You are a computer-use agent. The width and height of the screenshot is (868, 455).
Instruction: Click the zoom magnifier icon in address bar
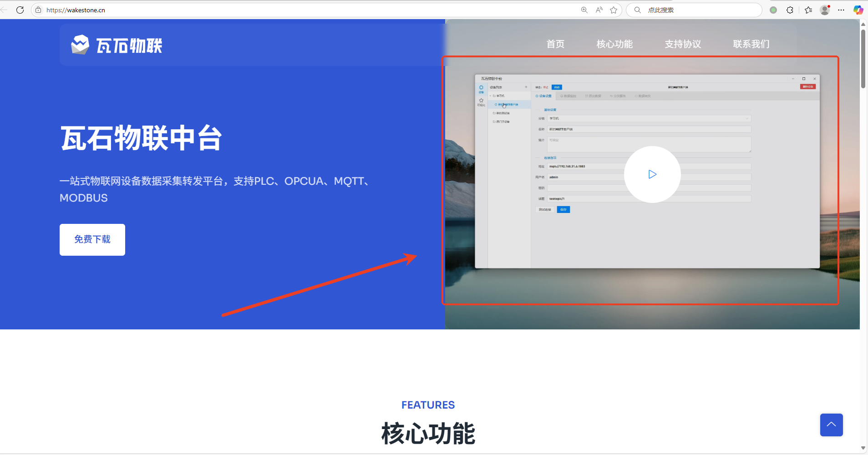(584, 10)
